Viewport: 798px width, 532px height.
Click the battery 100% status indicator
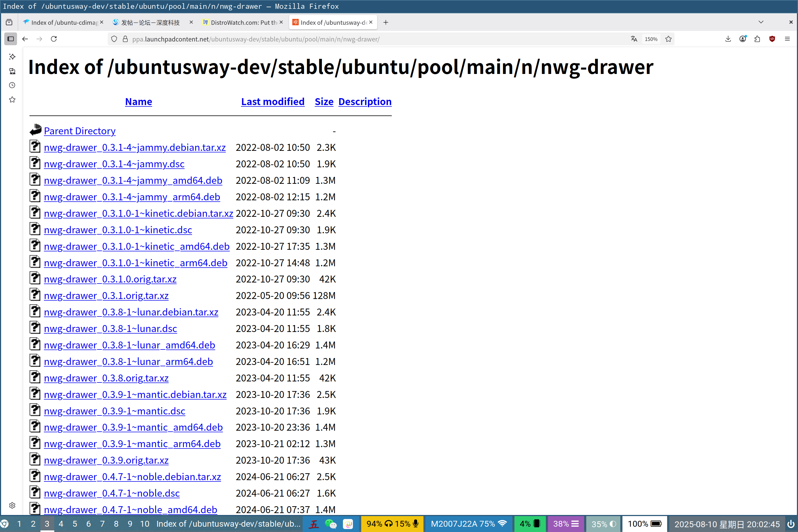pos(645,524)
